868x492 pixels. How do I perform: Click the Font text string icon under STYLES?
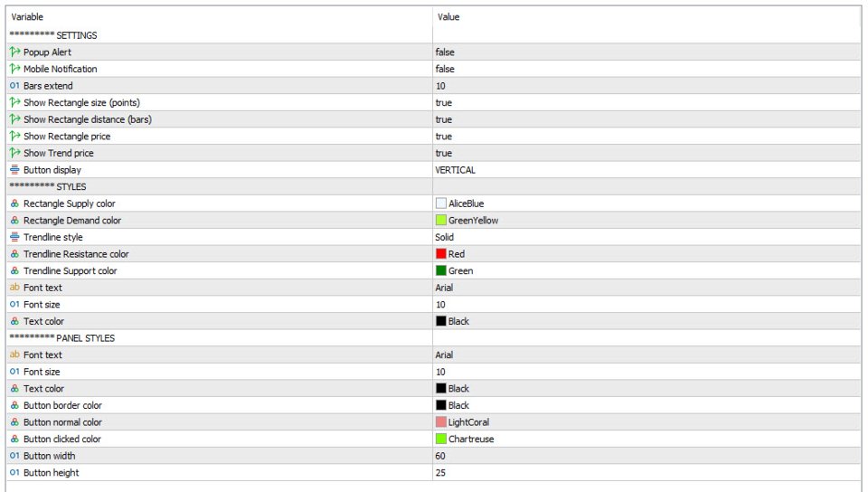(14, 288)
